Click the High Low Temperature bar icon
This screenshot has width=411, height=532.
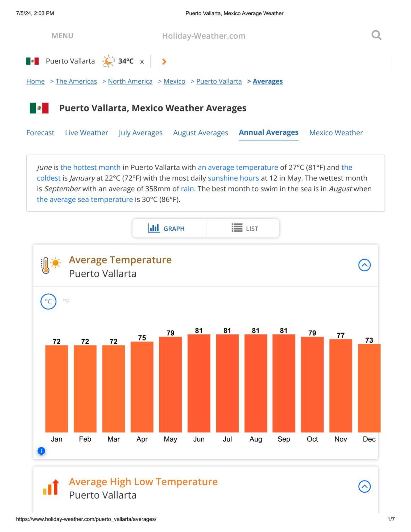pyautogui.click(x=51, y=487)
